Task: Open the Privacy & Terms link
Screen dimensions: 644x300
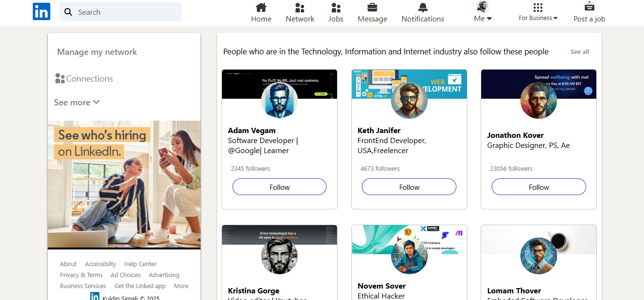Action: (x=81, y=275)
